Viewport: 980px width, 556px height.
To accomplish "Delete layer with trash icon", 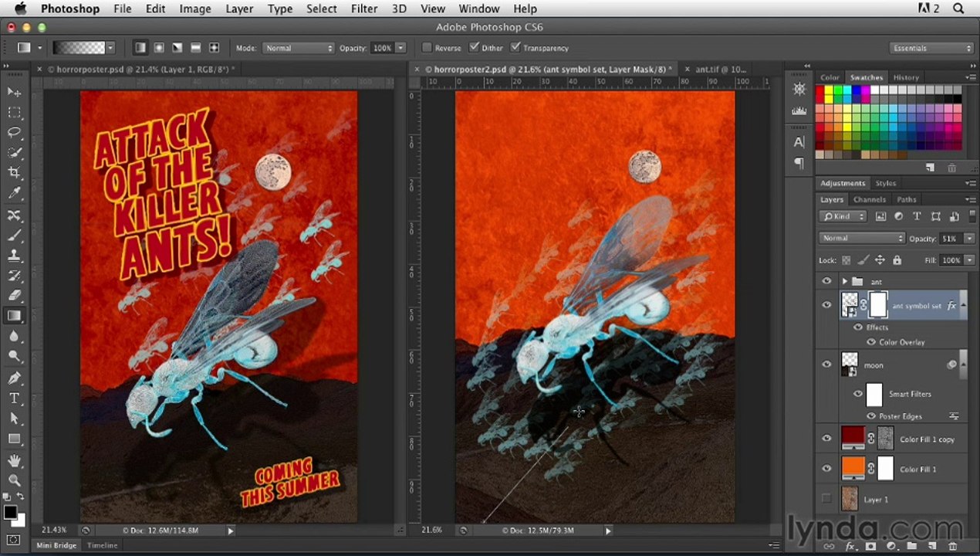I will [953, 546].
